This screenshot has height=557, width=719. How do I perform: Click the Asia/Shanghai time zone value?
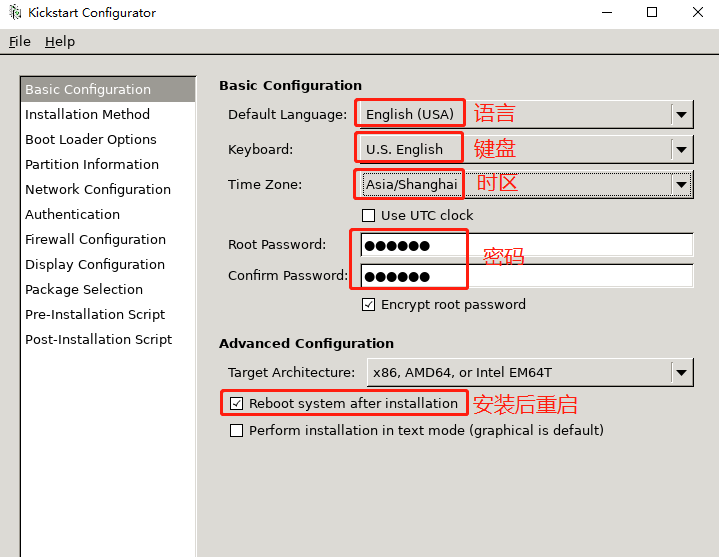[x=412, y=184]
